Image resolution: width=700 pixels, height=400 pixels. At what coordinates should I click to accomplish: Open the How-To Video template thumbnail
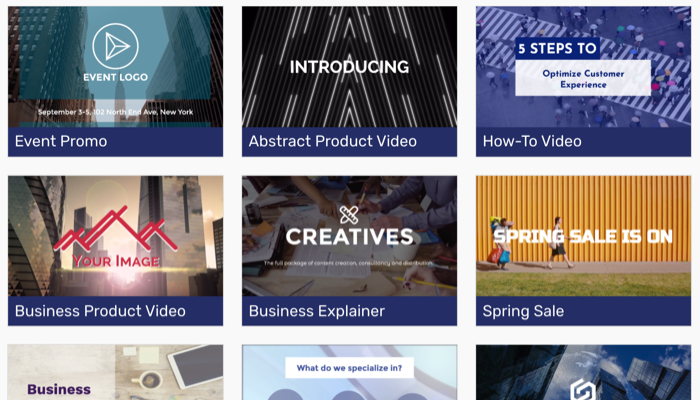583,67
